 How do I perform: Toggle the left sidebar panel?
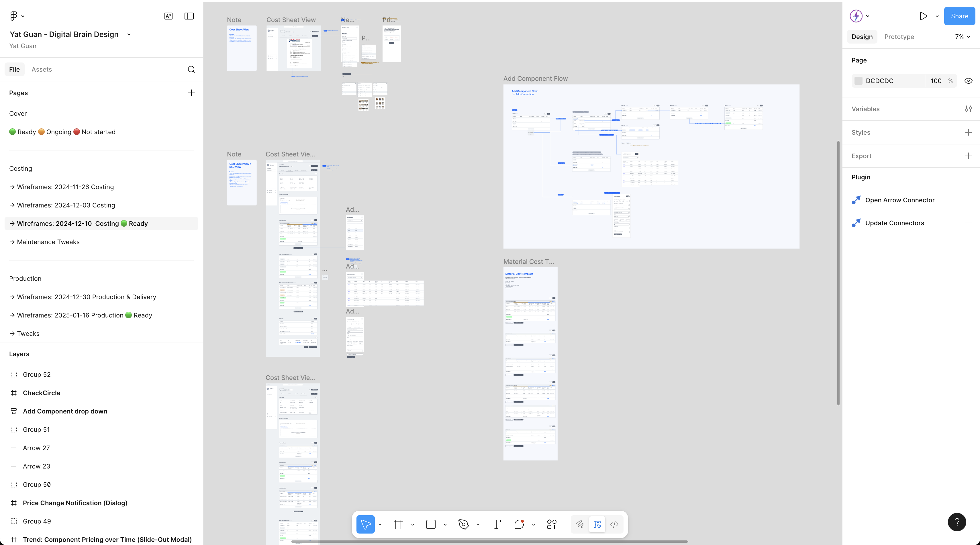tap(189, 16)
